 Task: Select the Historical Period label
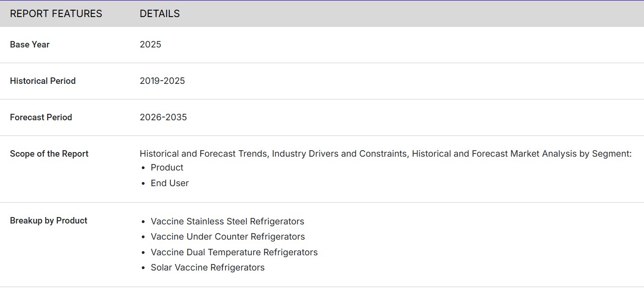point(43,81)
